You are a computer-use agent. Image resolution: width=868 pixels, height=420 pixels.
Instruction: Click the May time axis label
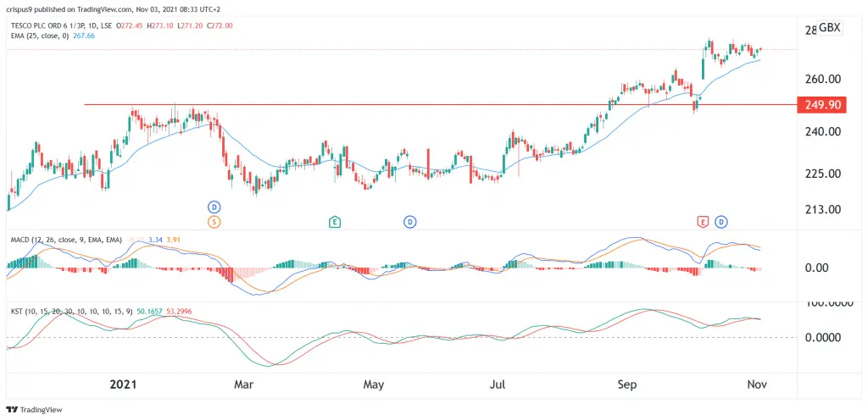(x=374, y=384)
